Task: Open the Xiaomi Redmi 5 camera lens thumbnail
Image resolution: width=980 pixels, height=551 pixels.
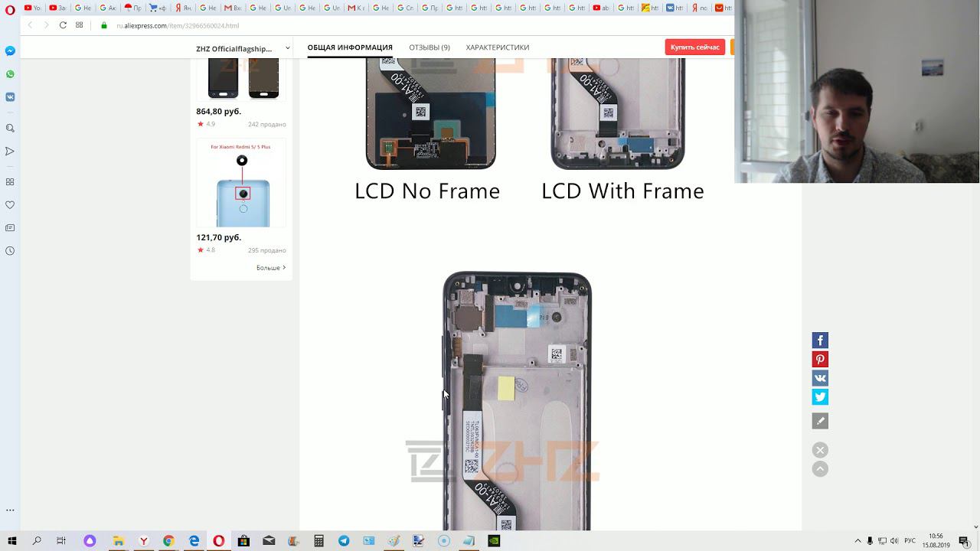Action: coord(241,184)
